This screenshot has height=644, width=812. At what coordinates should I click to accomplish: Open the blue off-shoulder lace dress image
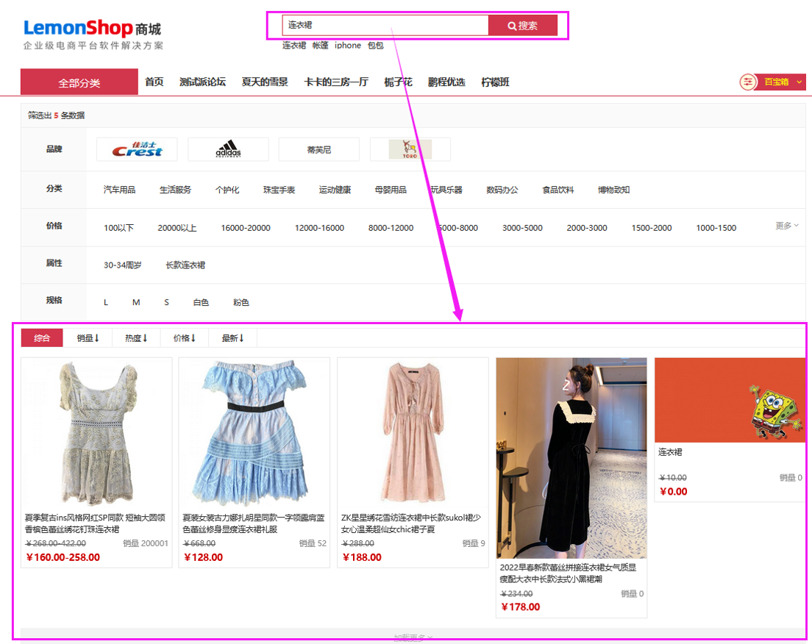[254, 432]
